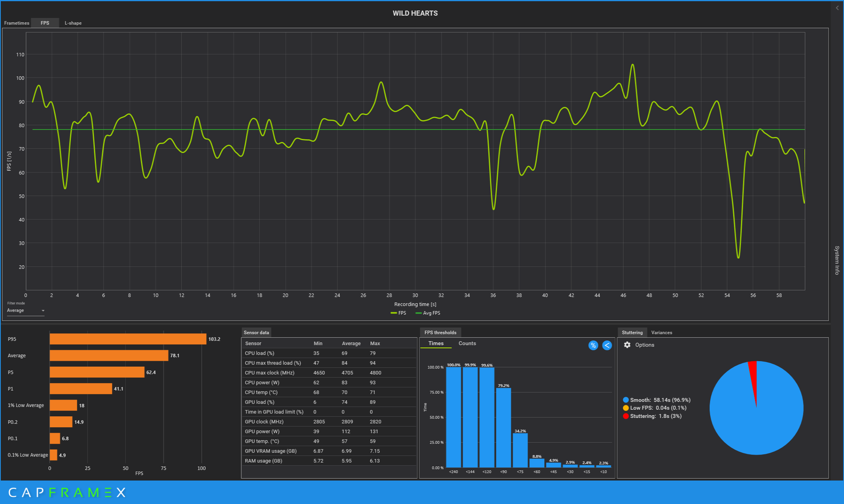Toggle FPS series in chart legend
Screen dimensions: 844x504
coord(398,313)
